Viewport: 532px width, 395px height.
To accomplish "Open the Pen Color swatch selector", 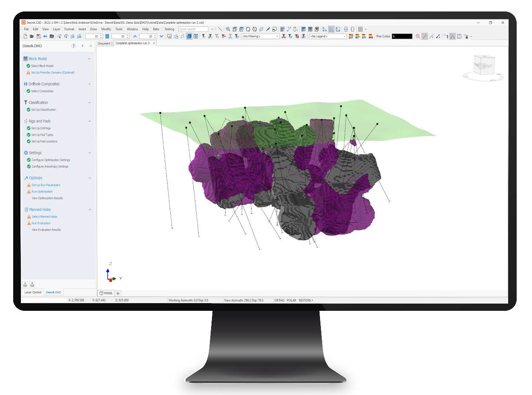I will (402, 37).
